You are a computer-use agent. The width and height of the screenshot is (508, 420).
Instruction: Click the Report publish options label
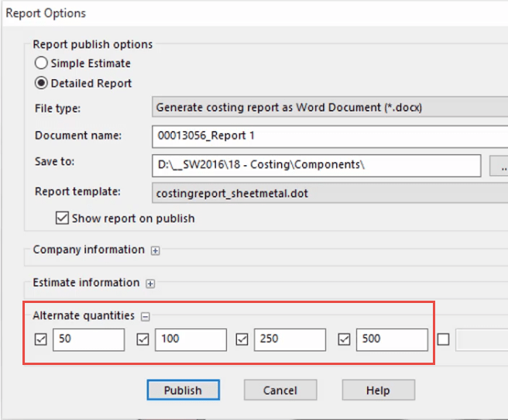(93, 44)
